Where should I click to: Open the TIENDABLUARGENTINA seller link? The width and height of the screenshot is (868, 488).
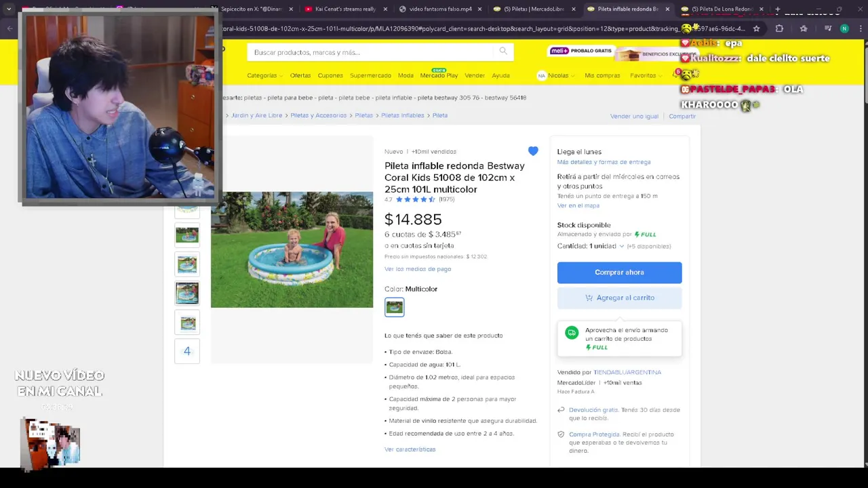627,372
